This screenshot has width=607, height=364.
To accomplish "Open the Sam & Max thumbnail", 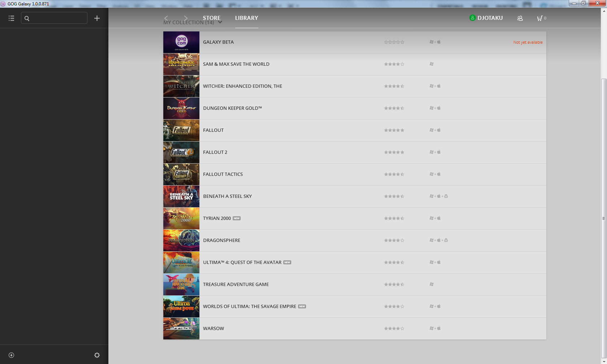I will [x=181, y=64].
